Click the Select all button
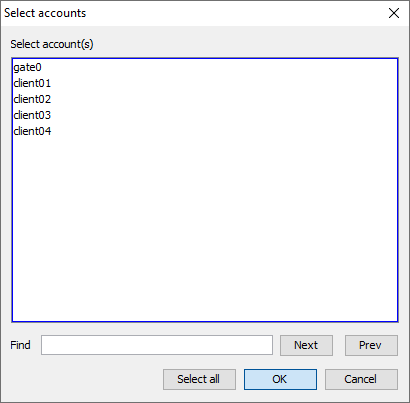This screenshot has width=410, height=403. coord(199,379)
